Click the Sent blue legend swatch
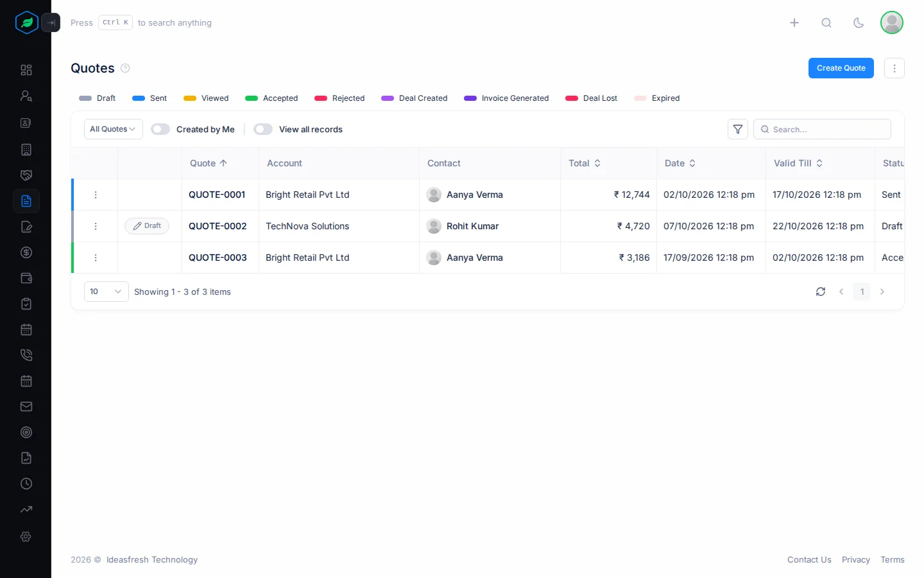 [139, 98]
